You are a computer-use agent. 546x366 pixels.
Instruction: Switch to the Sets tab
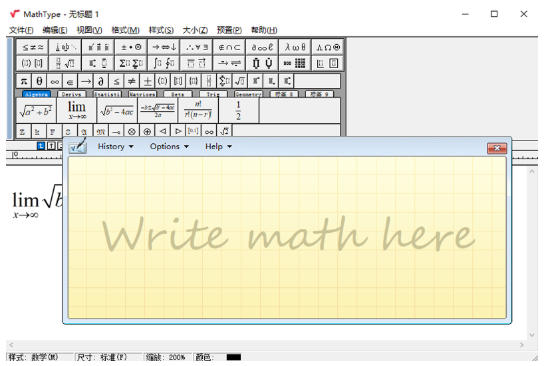tap(178, 94)
